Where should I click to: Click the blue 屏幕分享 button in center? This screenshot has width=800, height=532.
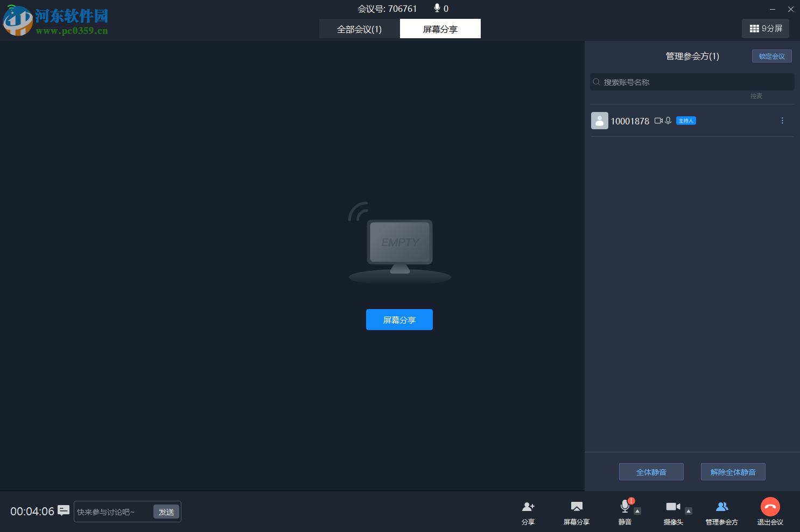(399, 320)
